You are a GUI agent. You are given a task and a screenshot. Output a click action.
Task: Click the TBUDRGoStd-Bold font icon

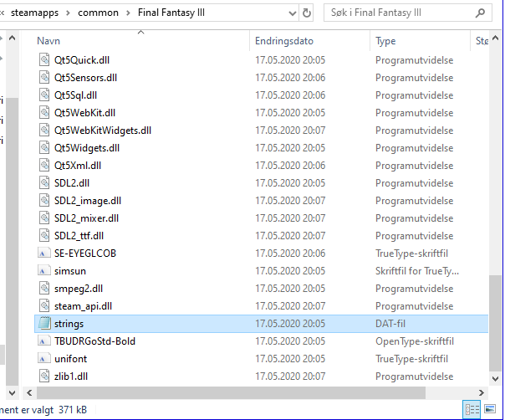(44, 341)
